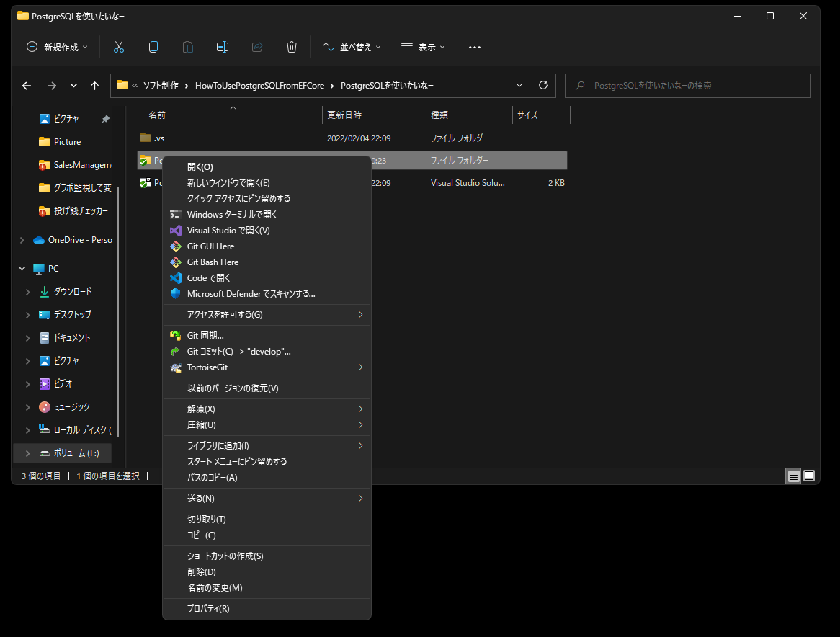Viewport: 840px width, 637px height.
Task: Sort by 更新日時 column header
Action: [x=374, y=115]
